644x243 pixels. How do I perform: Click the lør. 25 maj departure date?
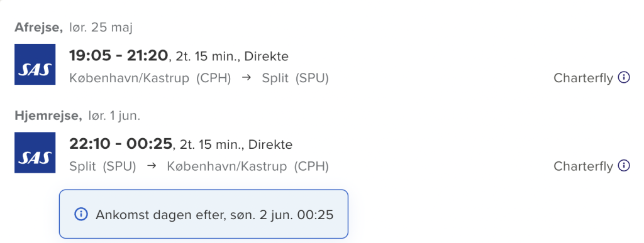point(101,28)
